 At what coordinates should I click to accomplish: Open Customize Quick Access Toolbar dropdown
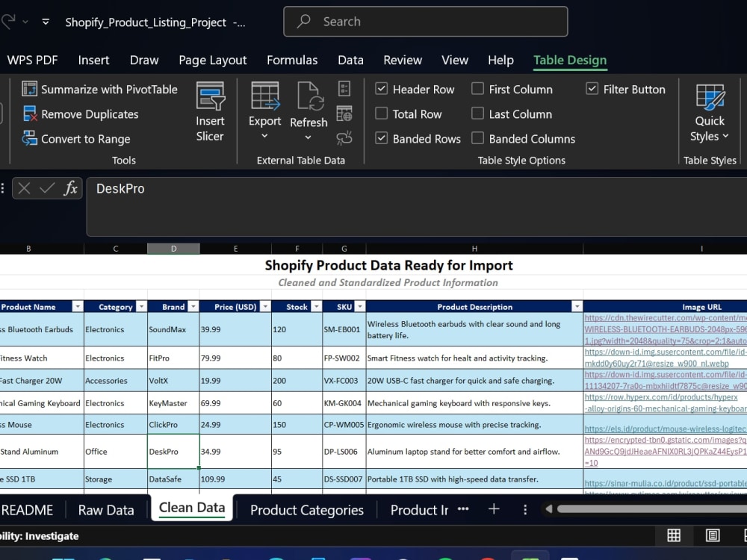46,22
